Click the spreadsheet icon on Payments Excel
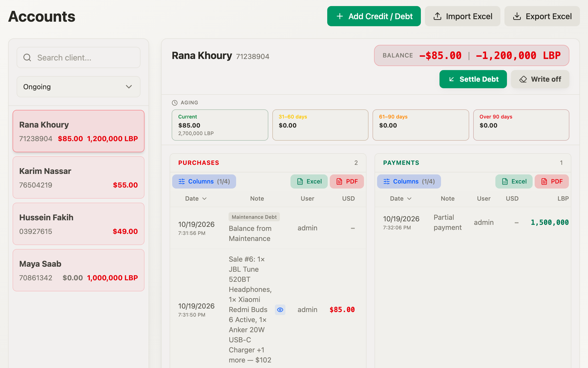This screenshot has width=588, height=368. [505, 181]
